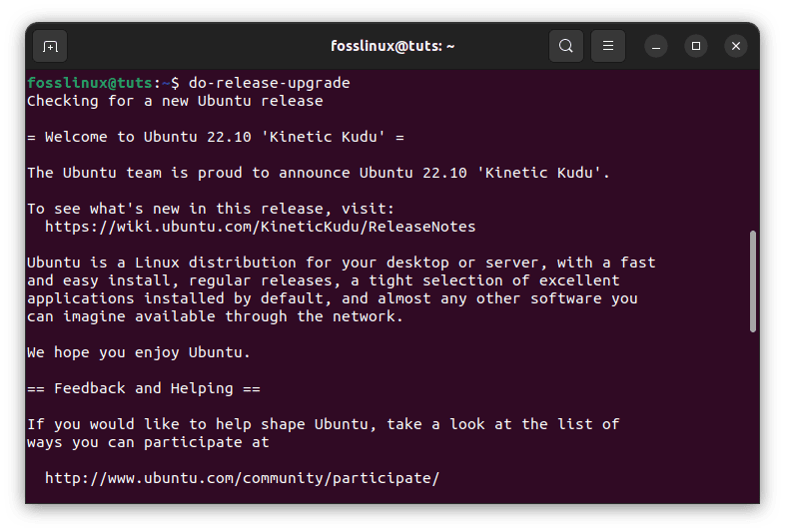Viewport: 785px width, 532px height.
Task: Click 'and easy install, regular releases' line
Action: [324, 280]
